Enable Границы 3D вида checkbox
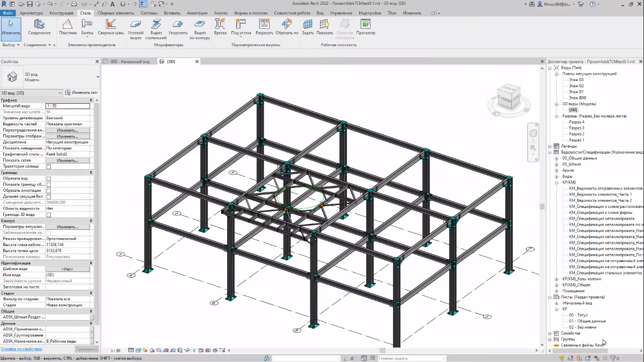This screenshot has height=362, width=644. tap(49, 215)
